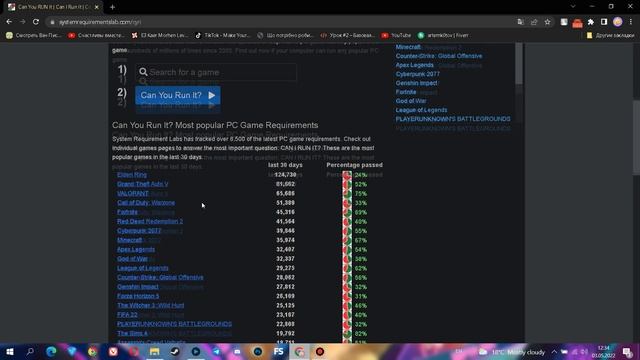640x360 pixels.
Task: Open Cyberpunk 2077 link in popular list
Action: point(139,231)
